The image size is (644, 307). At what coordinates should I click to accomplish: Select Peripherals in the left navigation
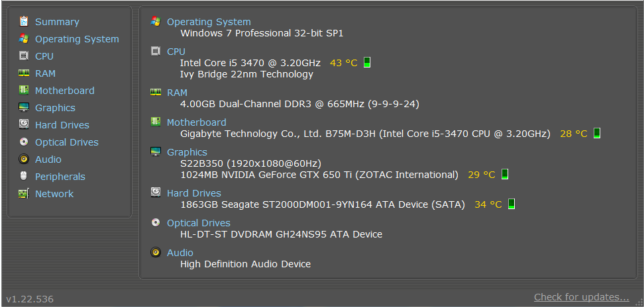click(x=60, y=177)
